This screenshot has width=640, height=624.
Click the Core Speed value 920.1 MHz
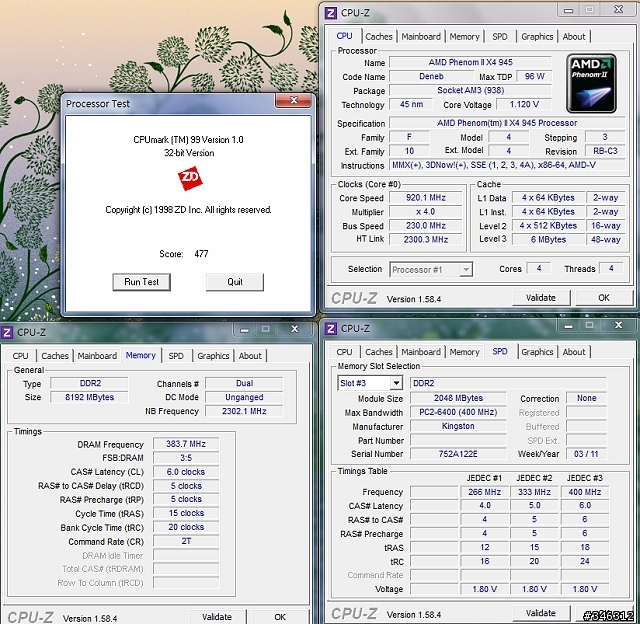(426, 198)
